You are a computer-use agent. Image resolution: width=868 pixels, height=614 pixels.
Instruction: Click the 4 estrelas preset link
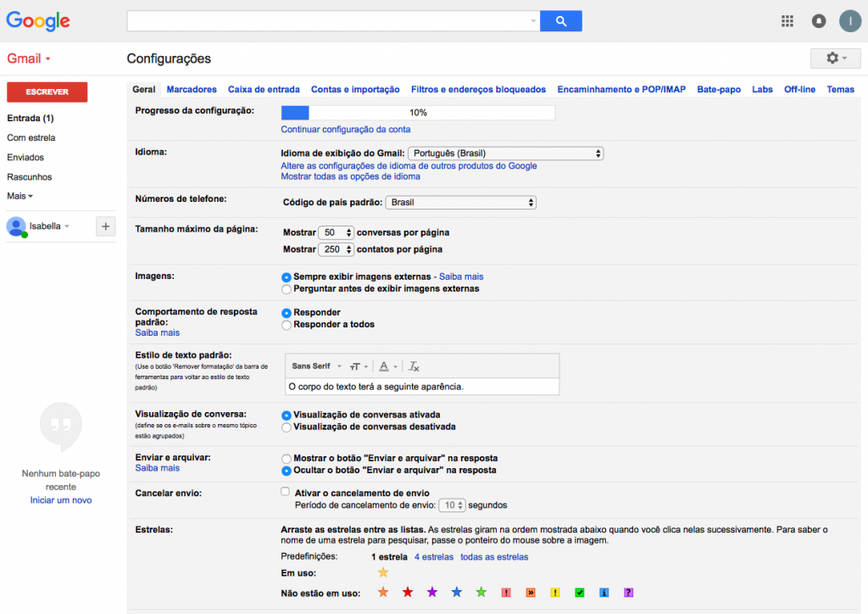click(434, 557)
